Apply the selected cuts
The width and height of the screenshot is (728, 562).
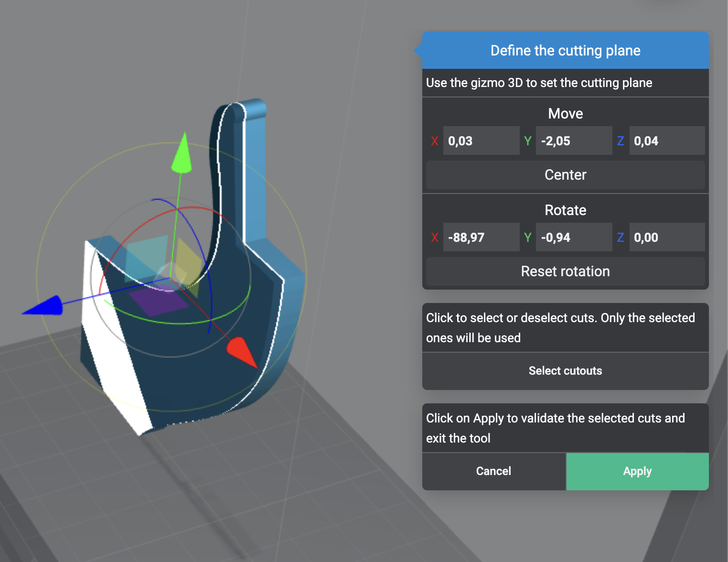[x=637, y=471]
